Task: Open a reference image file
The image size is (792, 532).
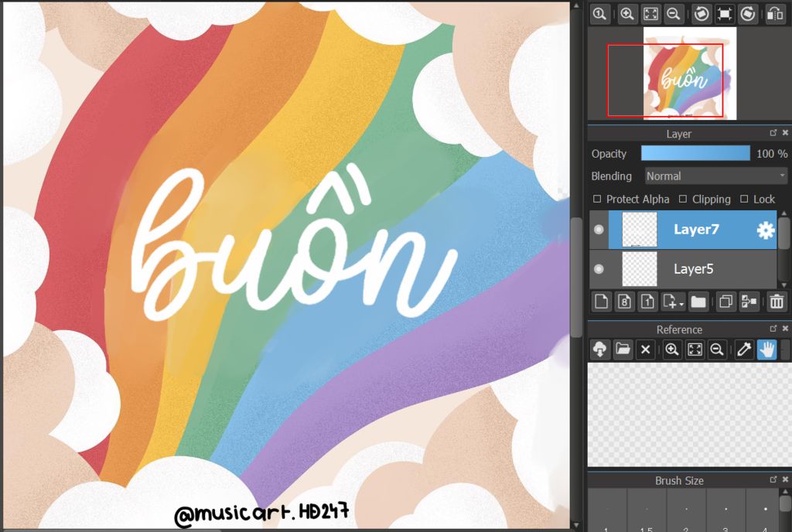Action: [x=623, y=350]
